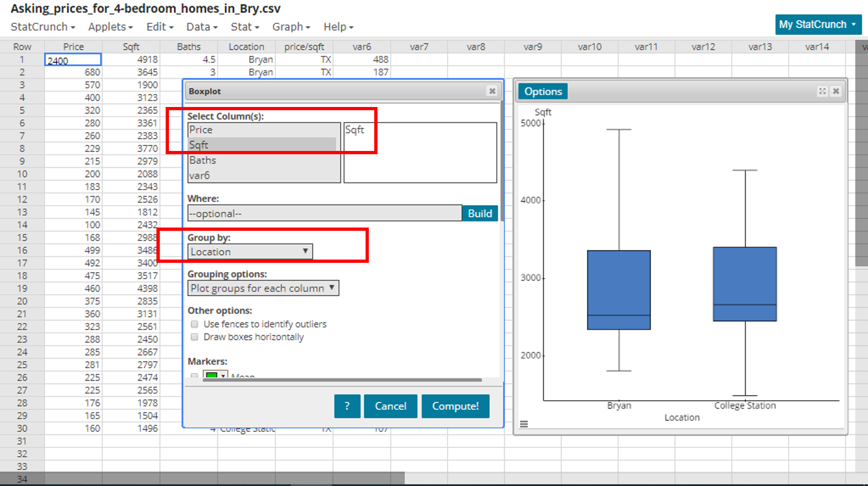Open Plot groups for each column dropdown

click(263, 288)
